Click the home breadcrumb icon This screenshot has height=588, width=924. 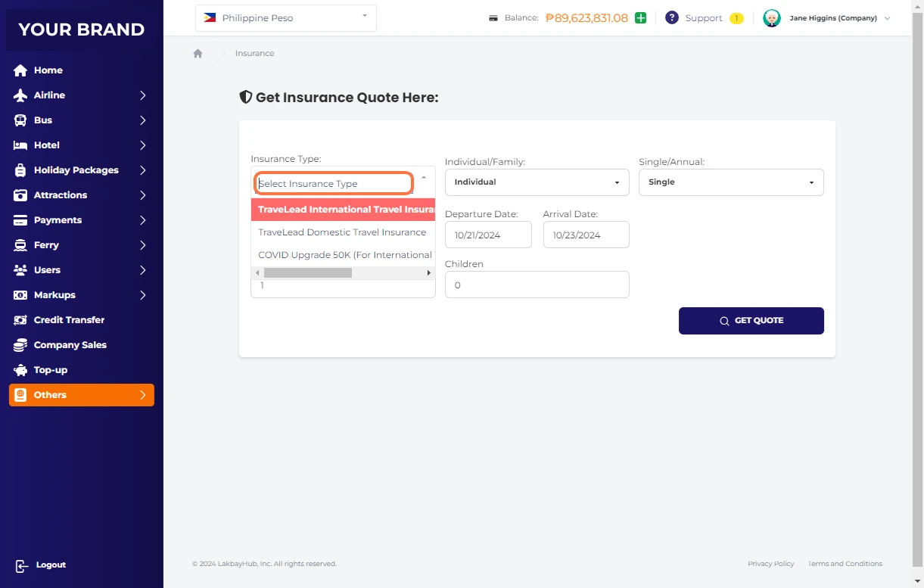198,54
